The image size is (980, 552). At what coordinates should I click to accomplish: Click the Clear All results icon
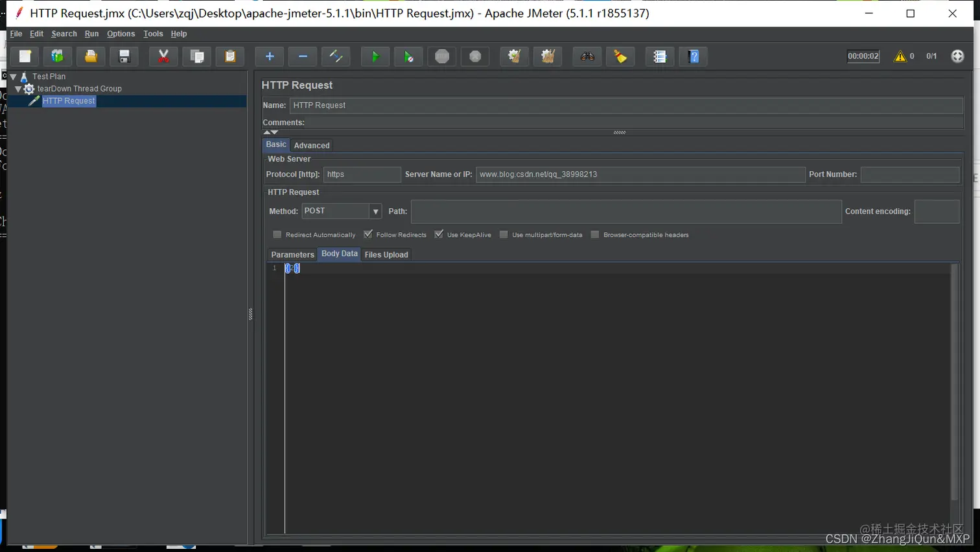(548, 56)
